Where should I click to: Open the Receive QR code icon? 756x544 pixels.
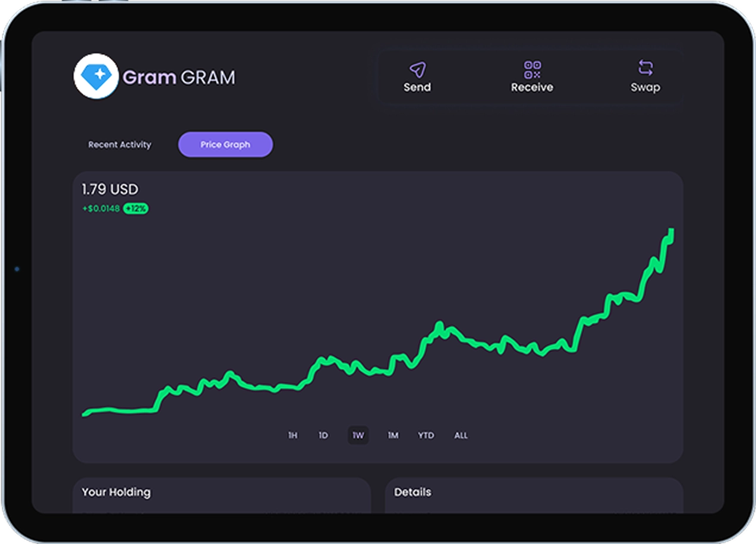coord(532,69)
